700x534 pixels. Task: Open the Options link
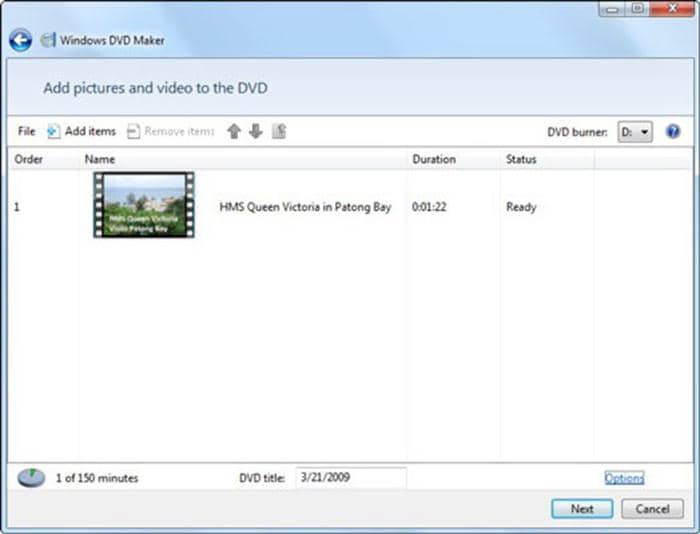(624, 478)
